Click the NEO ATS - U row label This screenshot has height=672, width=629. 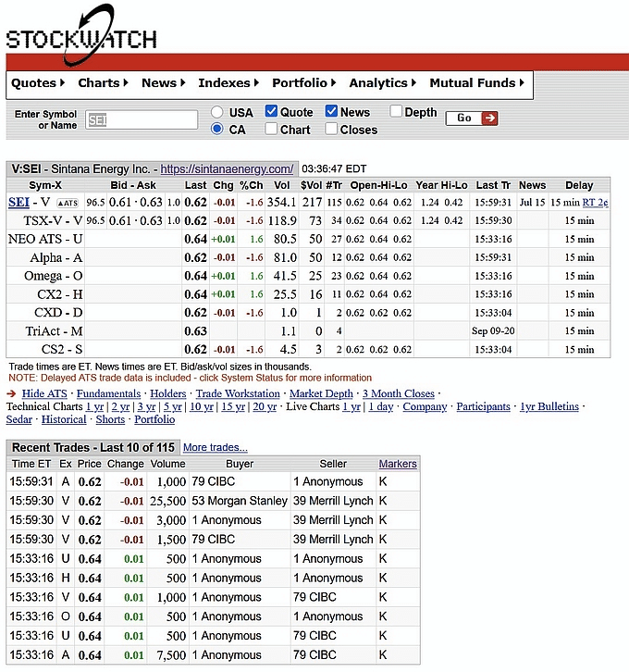pos(45,239)
